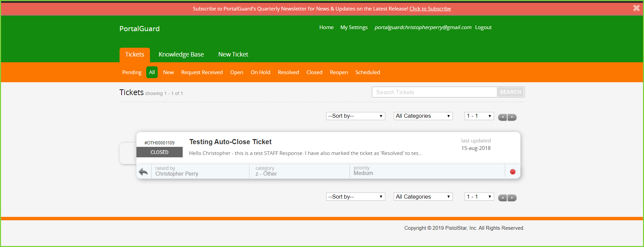
Task: Open the top Sort by dropdown
Action: 356,116
